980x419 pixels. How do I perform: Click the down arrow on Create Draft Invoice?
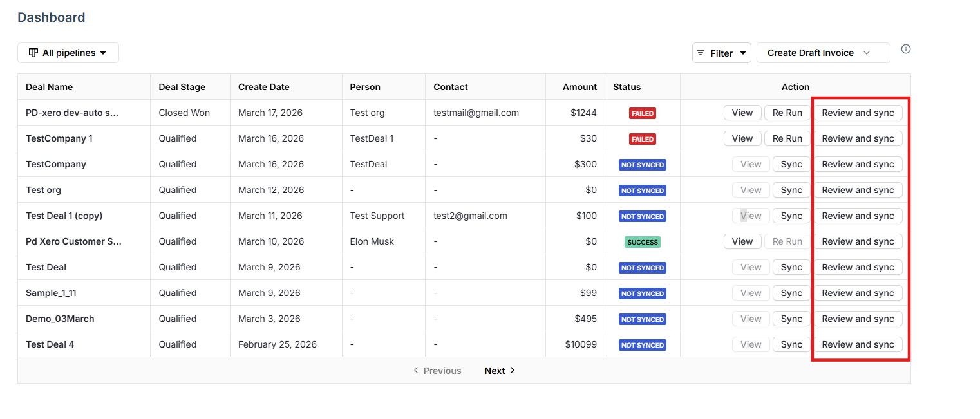[x=867, y=53]
